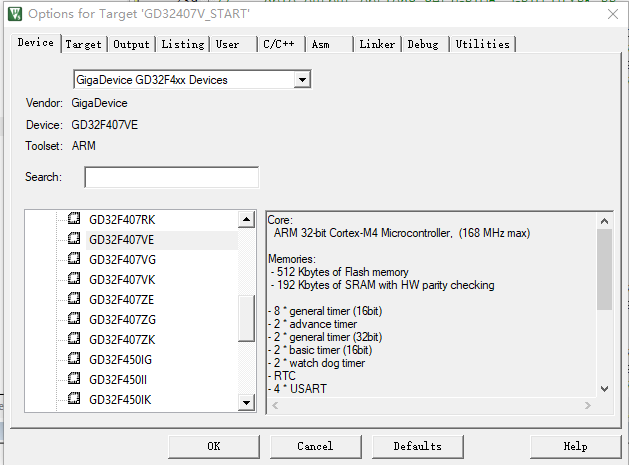Click device list scroll up arrow
Screen dimensions: 629x465
[x=246, y=219]
